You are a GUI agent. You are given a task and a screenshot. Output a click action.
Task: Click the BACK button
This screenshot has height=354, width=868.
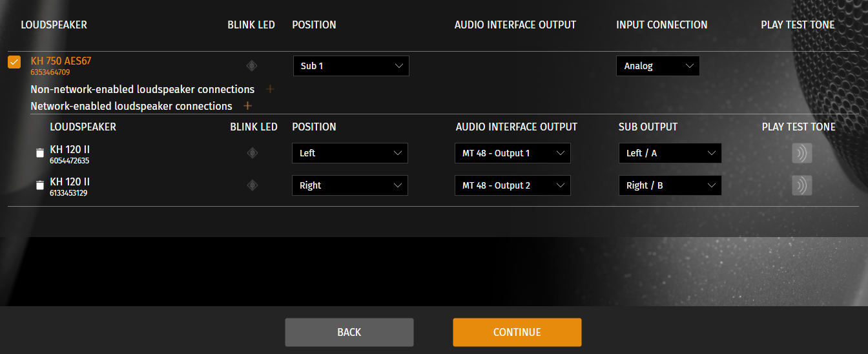point(349,332)
